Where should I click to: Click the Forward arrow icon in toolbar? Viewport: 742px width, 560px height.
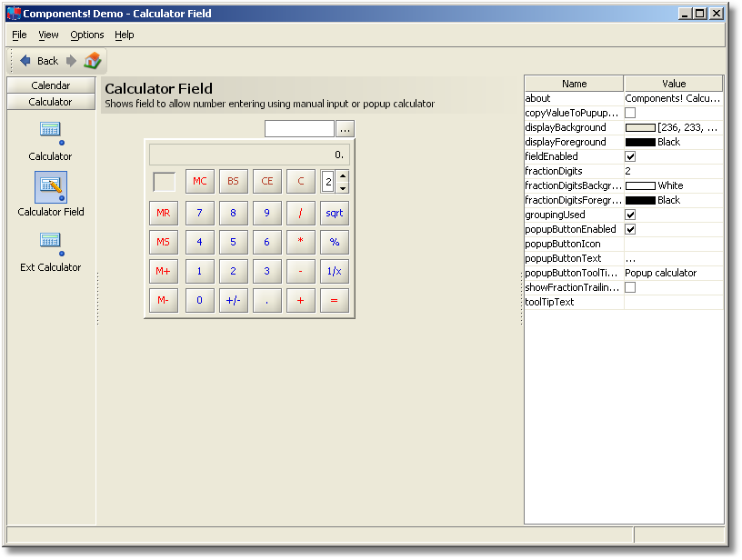71,61
